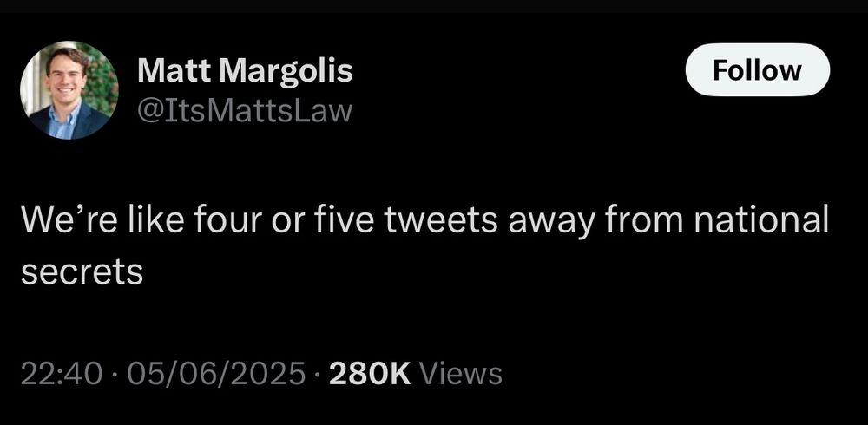Select the word secrets in the tweet
Viewport: 868px width, 425px height.
click(x=82, y=272)
